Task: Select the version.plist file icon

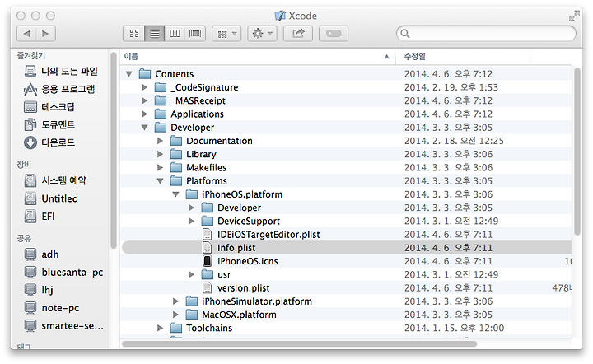Action: (208, 287)
